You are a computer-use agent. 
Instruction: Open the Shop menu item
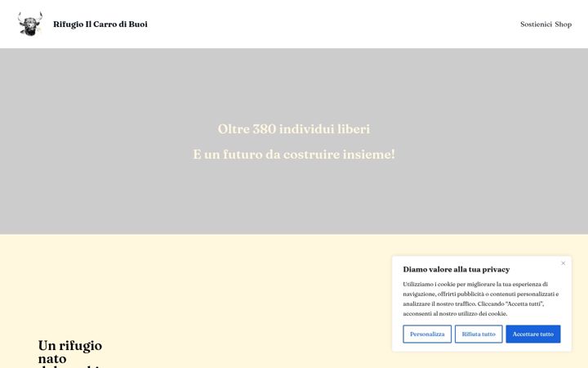click(563, 25)
